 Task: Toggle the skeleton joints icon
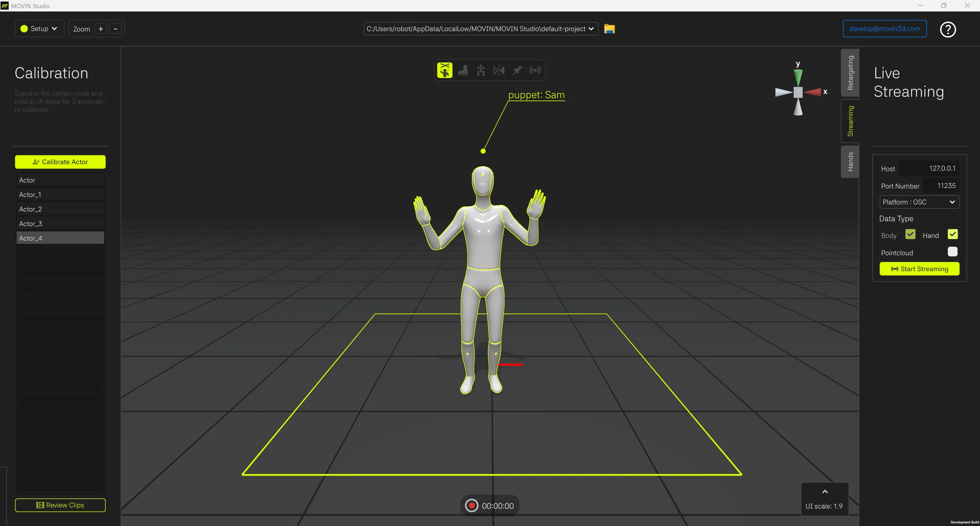tap(481, 70)
